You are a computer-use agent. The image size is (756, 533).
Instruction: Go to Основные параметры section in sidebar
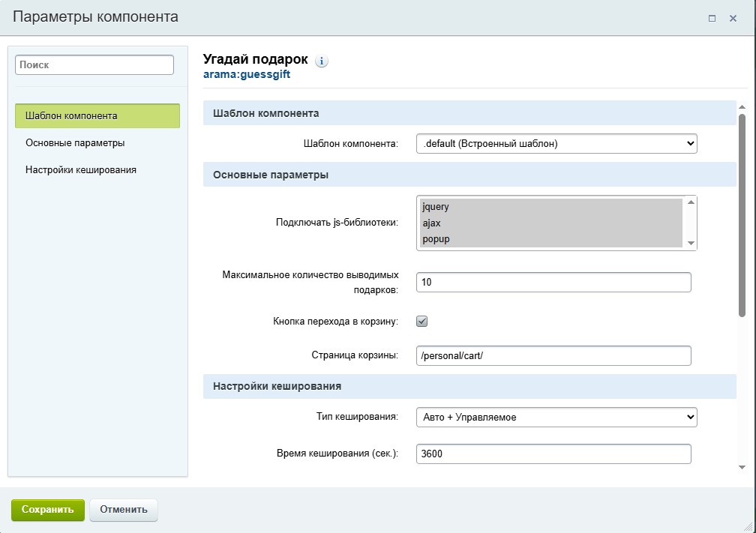pos(75,142)
